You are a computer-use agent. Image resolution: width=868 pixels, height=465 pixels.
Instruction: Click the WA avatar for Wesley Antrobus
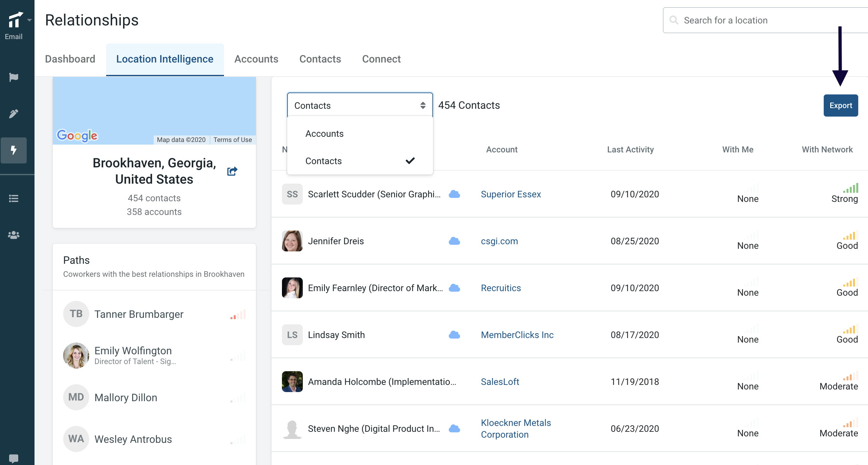(x=76, y=439)
